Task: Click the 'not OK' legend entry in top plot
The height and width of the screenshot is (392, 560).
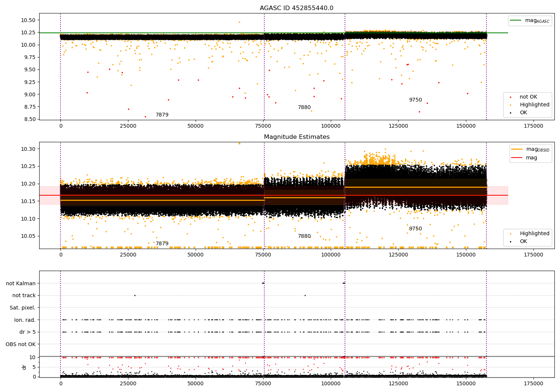Action: pos(528,97)
